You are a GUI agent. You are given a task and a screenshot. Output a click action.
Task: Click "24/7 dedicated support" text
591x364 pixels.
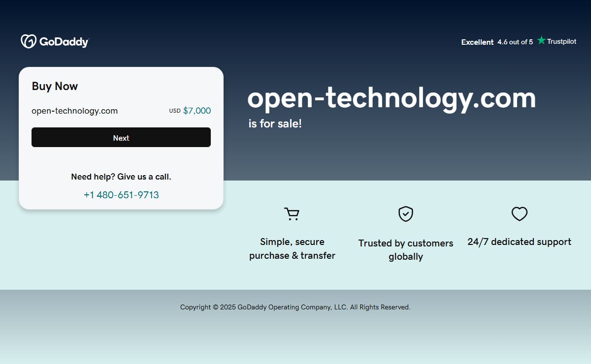click(x=519, y=242)
